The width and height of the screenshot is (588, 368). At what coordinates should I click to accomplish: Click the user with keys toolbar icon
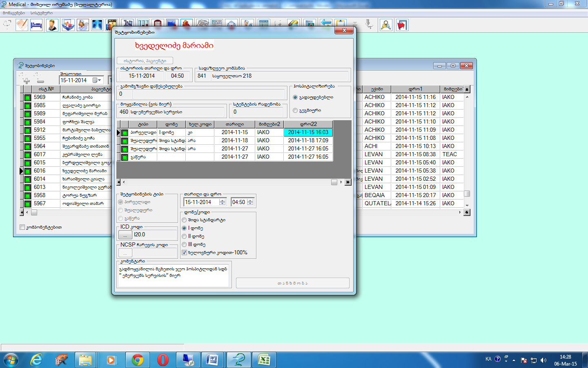tap(385, 25)
